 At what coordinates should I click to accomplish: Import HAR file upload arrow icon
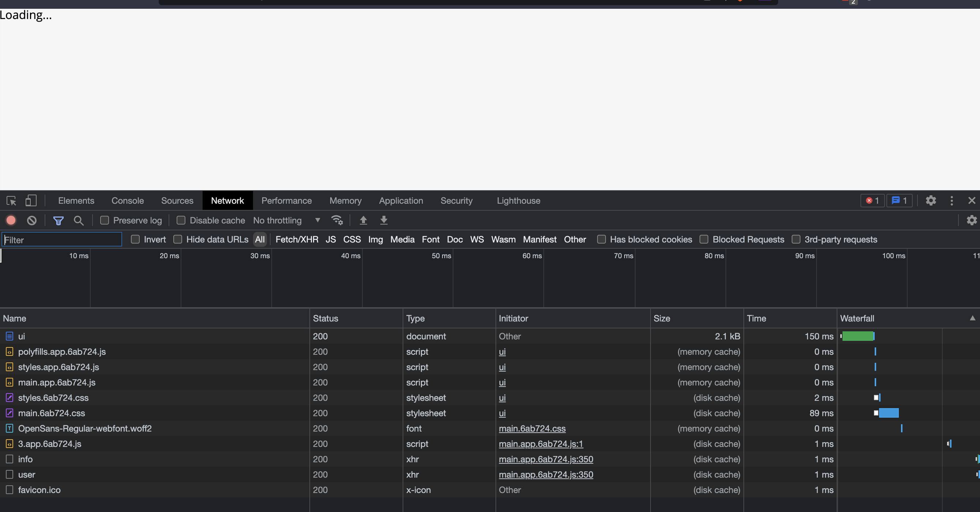[363, 220]
